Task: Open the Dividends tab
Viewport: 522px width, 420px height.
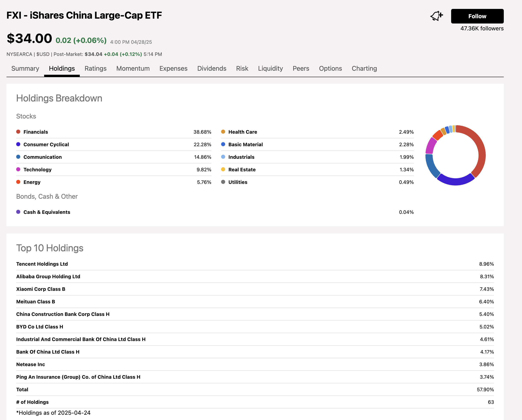Action: coord(212,68)
